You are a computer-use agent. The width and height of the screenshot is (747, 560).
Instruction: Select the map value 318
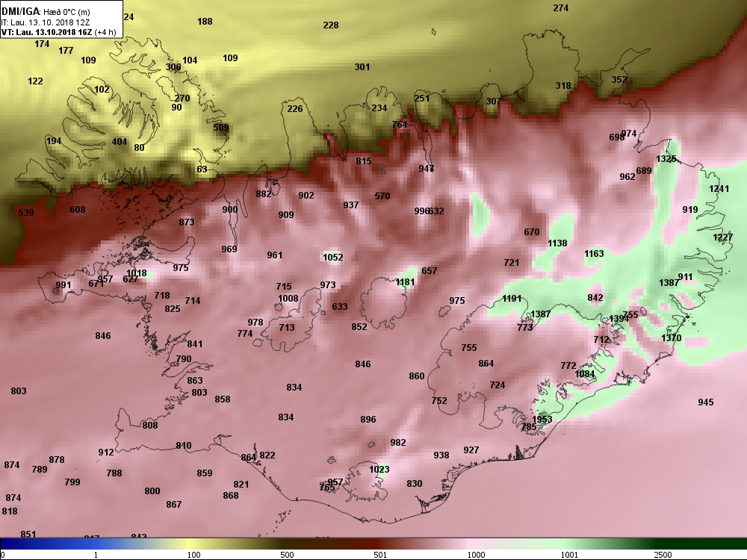pos(563,86)
